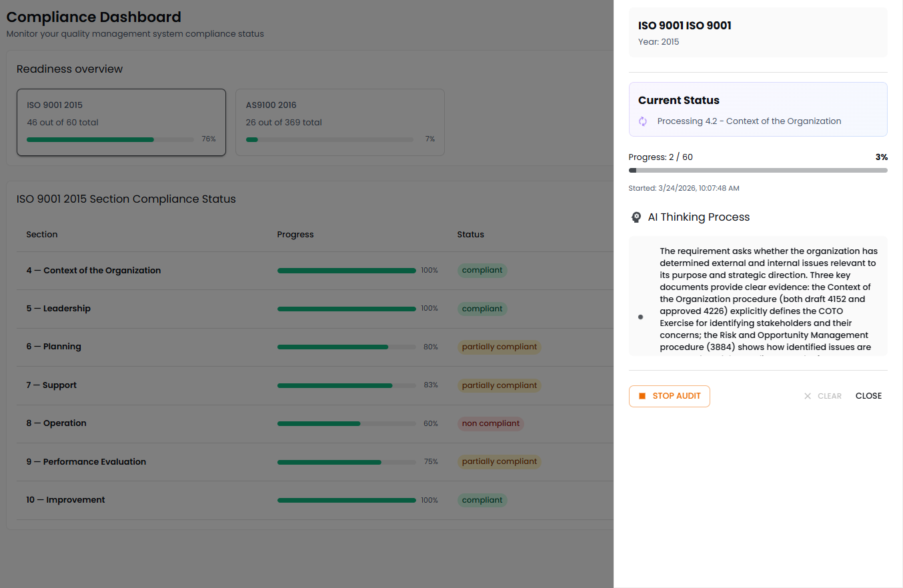The width and height of the screenshot is (903, 588).
Task: Click the non compliant badge for Operation
Action: point(491,424)
